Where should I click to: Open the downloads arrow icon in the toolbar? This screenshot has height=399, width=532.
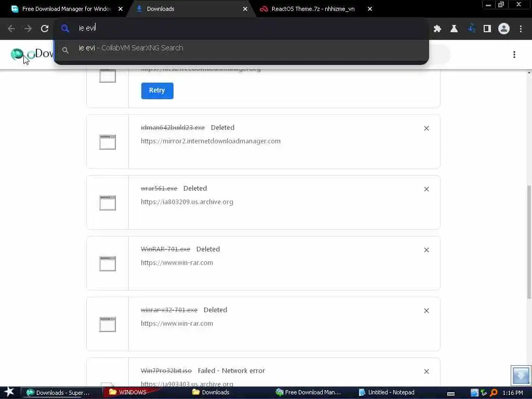471,29
